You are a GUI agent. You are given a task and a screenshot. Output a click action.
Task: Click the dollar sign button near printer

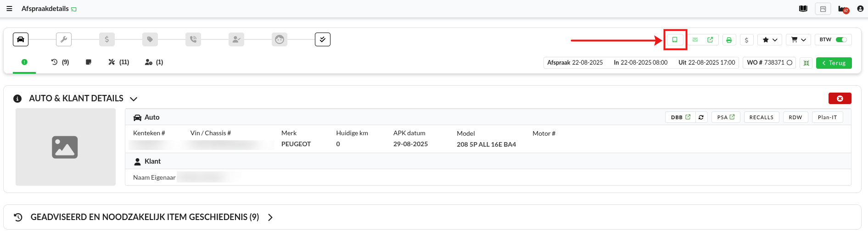(746, 40)
